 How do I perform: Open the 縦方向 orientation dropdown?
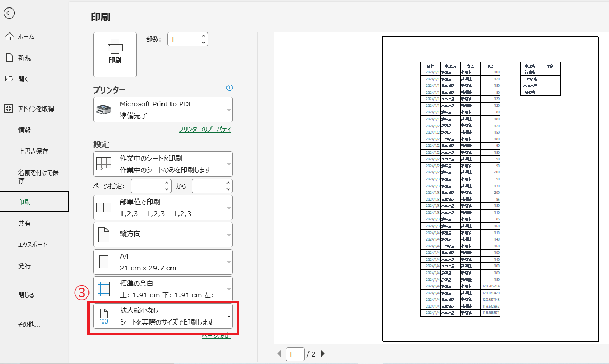pyautogui.click(x=163, y=234)
